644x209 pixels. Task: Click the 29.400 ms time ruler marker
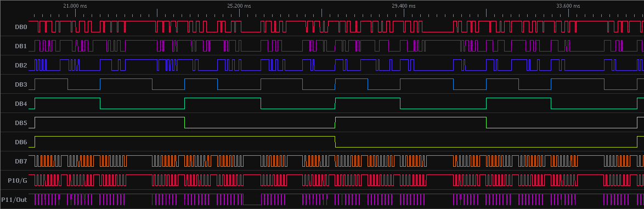tap(404, 6)
